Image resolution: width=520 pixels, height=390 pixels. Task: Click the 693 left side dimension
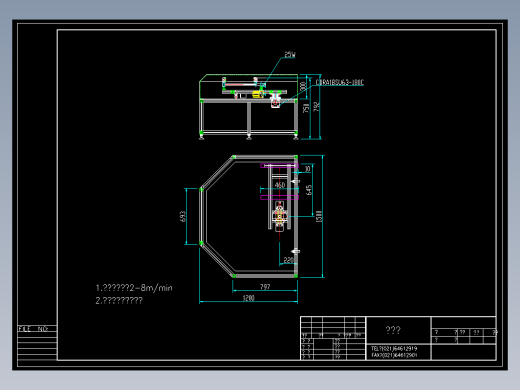pyautogui.click(x=182, y=216)
